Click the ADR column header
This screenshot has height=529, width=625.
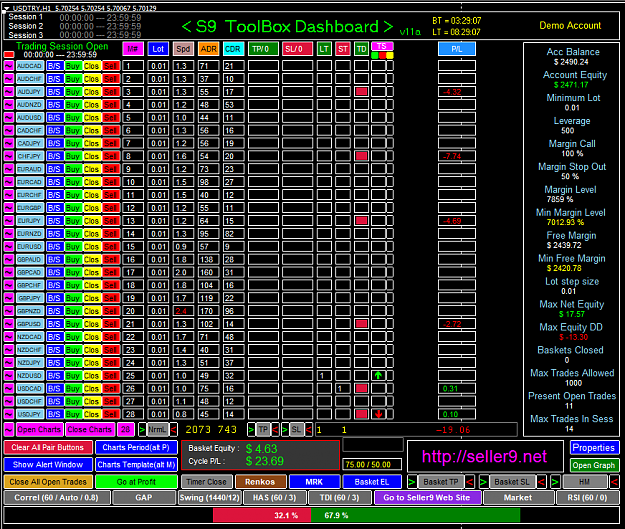(x=208, y=49)
